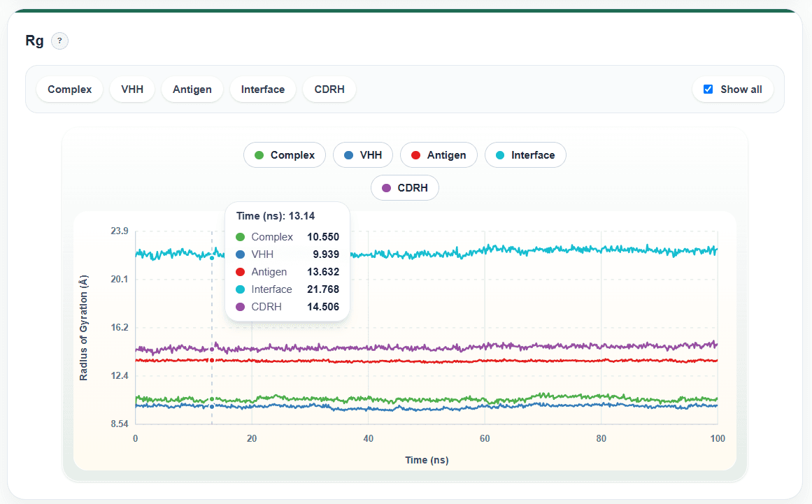Click the tooltip Antigen value 13.632
This screenshot has height=504, width=812.
323,272
